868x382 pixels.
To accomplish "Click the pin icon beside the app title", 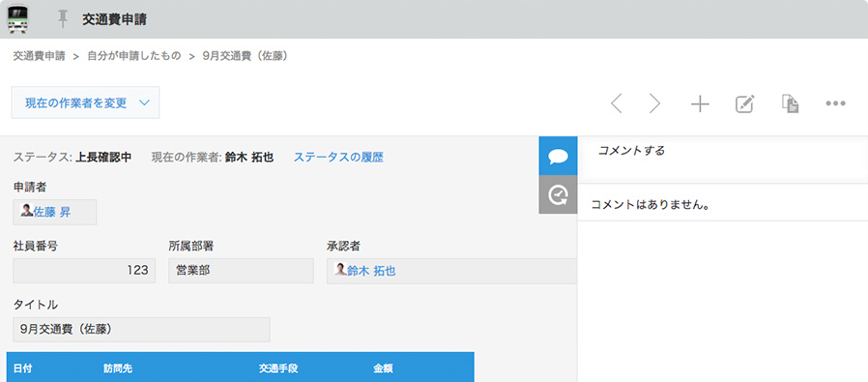I will (x=64, y=19).
